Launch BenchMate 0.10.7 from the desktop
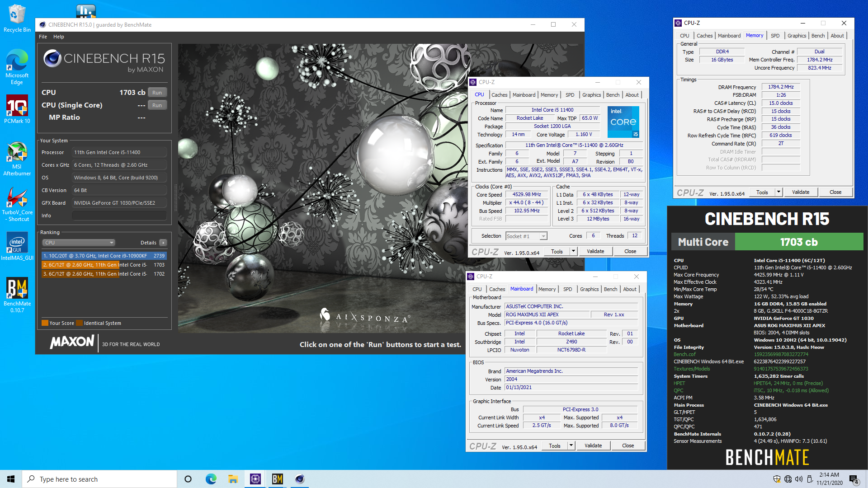The height and width of the screenshot is (488, 868). coord(17,295)
